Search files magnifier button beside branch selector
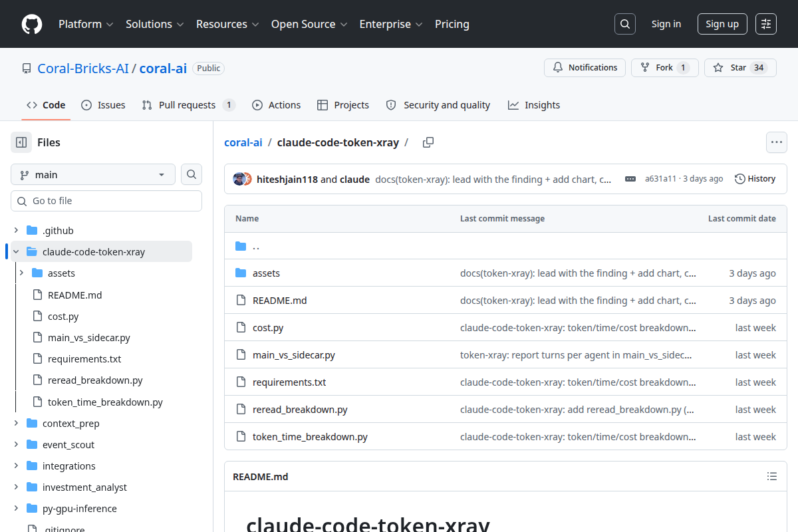 [x=192, y=174]
